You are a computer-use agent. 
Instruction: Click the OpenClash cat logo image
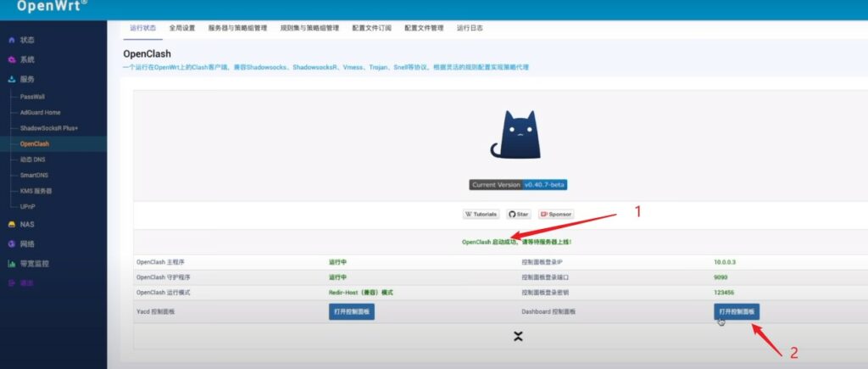point(515,135)
